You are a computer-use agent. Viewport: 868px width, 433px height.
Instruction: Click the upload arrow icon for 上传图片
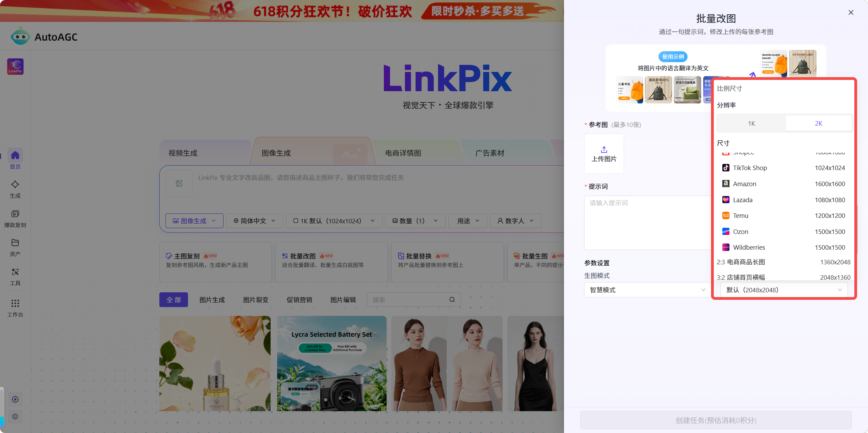[x=604, y=150]
